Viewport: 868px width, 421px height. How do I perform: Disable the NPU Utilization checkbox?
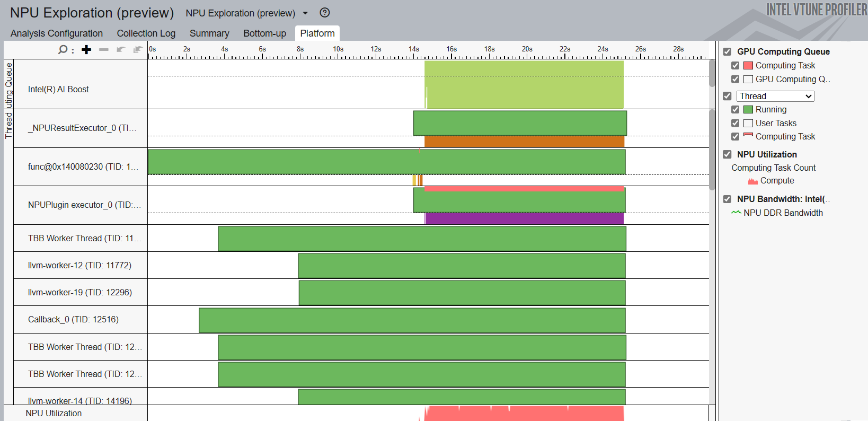[x=727, y=154]
